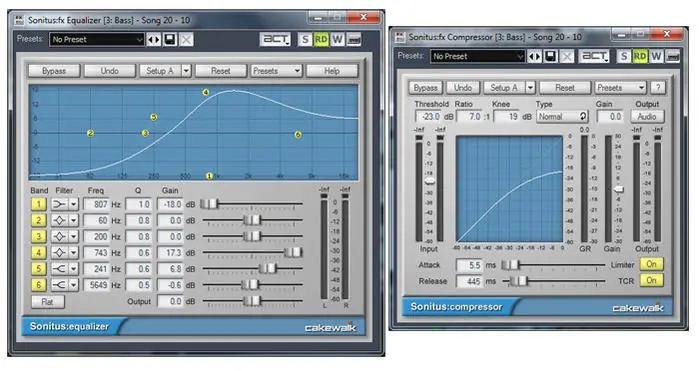Toggle the TCR On button
Screen dimensions: 699x371
(x=651, y=280)
